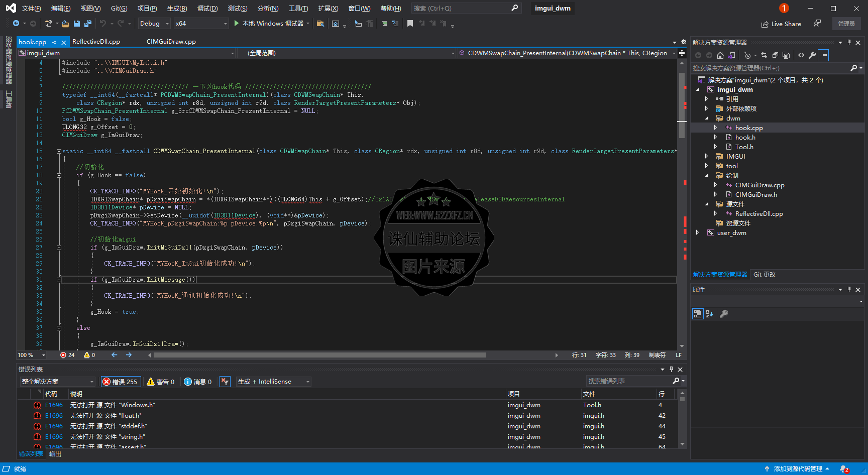868x475 pixels.
Task: Collapse the dwm folder in Solution Explorer
Action: (x=706, y=118)
